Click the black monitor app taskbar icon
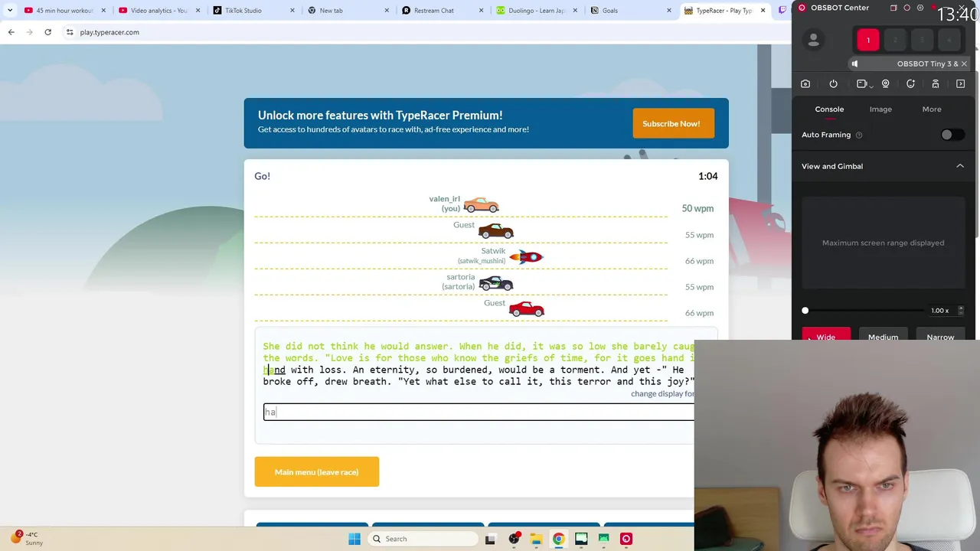This screenshot has width=980, height=551. coord(581,539)
